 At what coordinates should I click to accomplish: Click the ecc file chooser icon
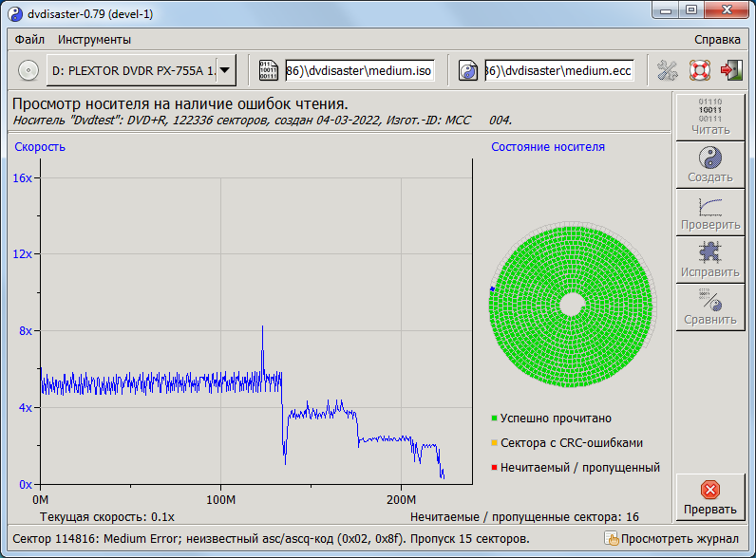[468, 70]
